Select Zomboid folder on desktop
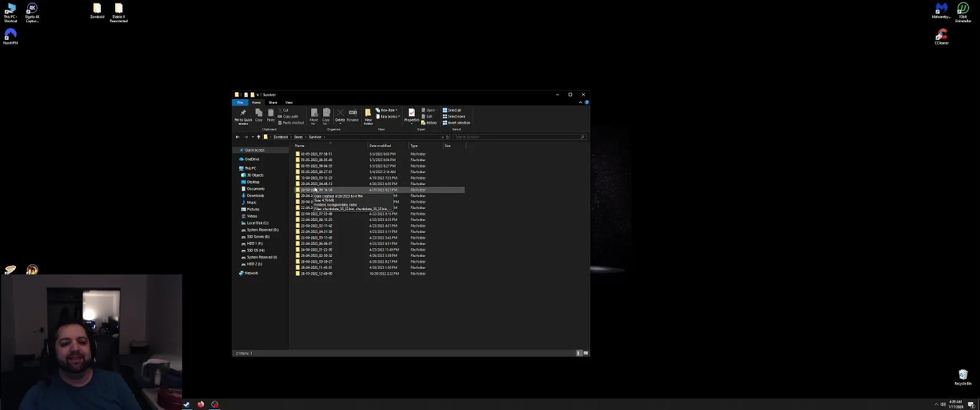 (97, 11)
